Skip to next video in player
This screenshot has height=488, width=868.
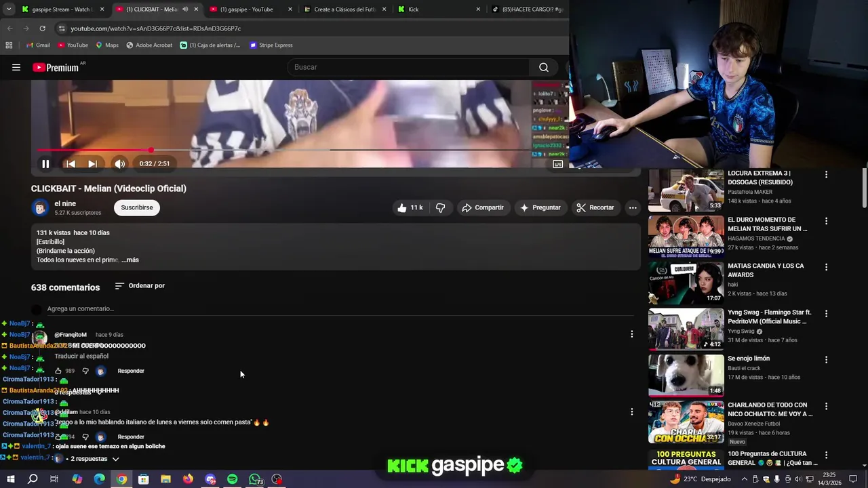(92, 163)
